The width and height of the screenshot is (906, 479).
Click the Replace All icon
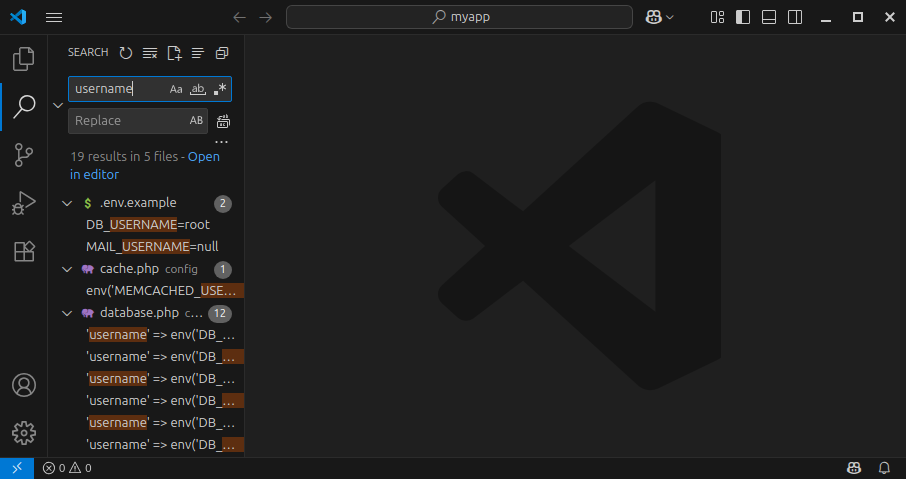click(223, 121)
